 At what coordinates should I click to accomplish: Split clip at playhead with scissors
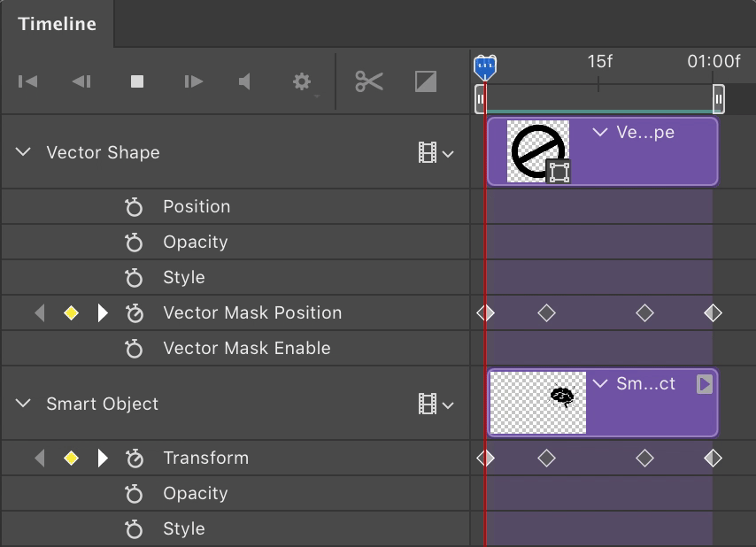coord(369,81)
